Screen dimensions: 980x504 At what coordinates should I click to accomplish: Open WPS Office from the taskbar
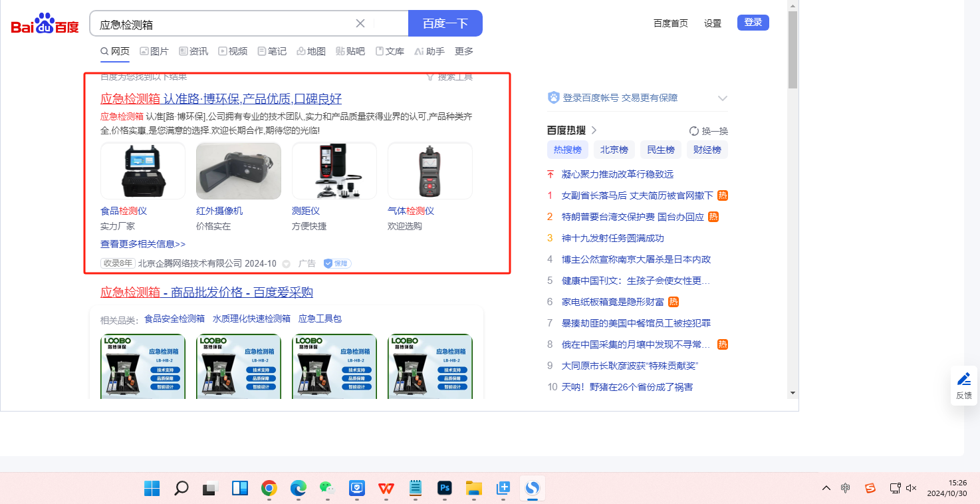[386, 489]
